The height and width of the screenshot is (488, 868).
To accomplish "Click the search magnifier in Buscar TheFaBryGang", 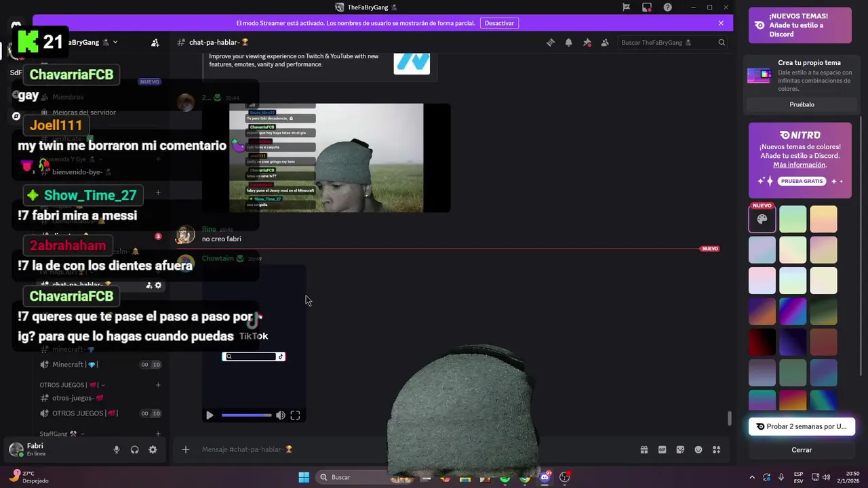I will [722, 42].
